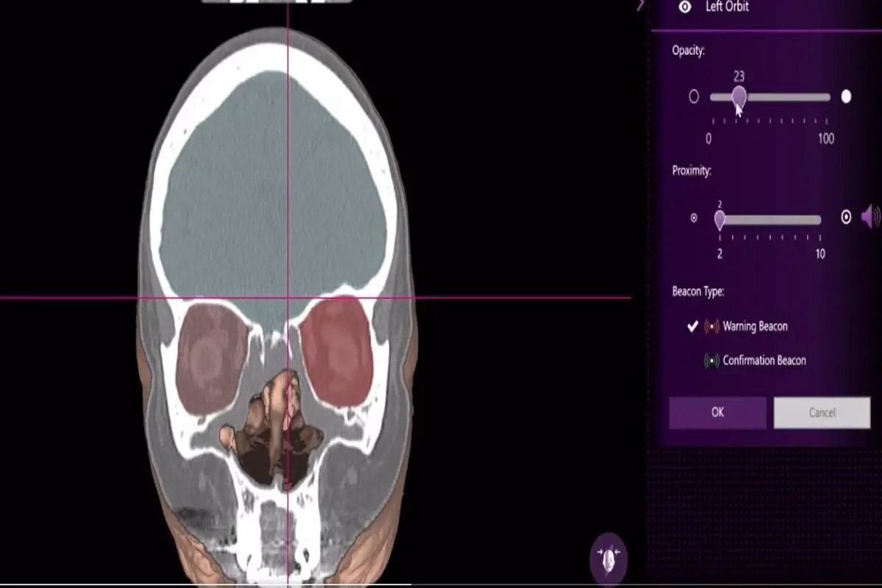The height and width of the screenshot is (588, 882).
Task: Uncheck the Warning Beacon option
Action: [x=692, y=326]
